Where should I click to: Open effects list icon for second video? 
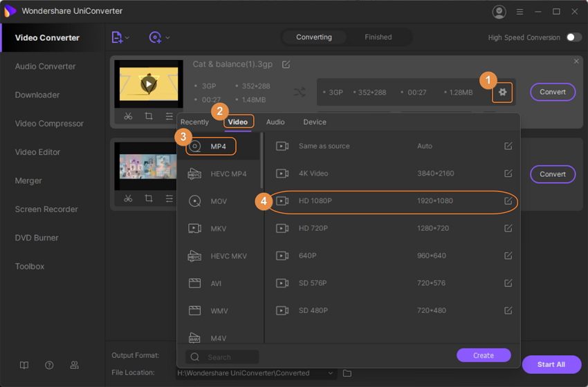click(169, 198)
